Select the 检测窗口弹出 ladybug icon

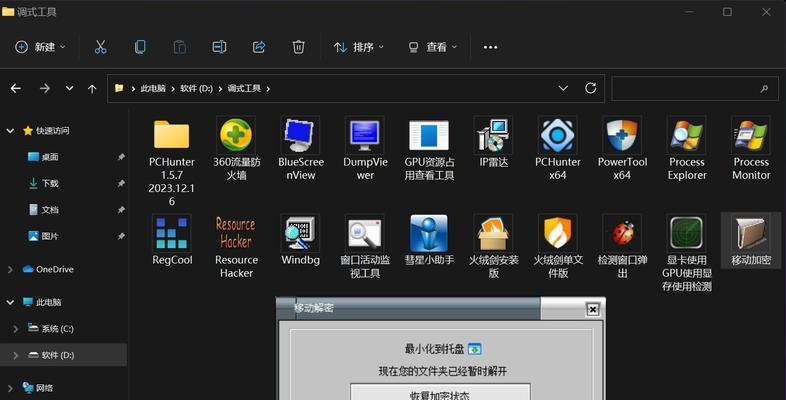622,233
